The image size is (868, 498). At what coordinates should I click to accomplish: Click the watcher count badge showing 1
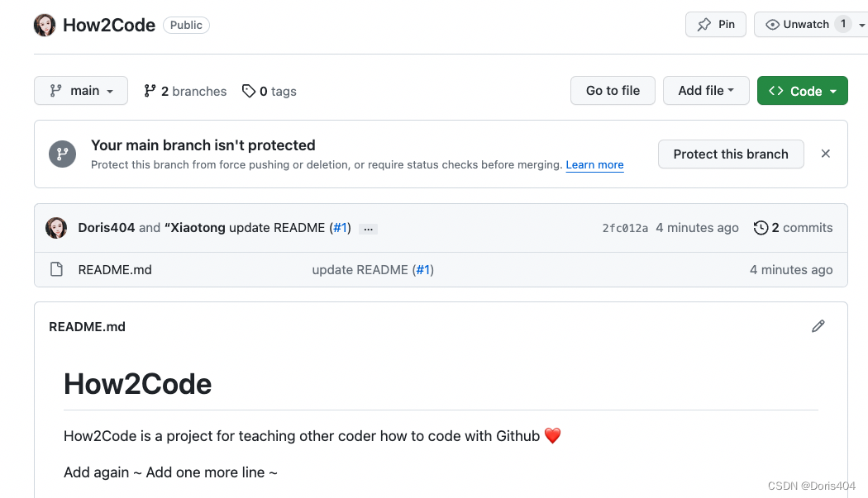(843, 24)
